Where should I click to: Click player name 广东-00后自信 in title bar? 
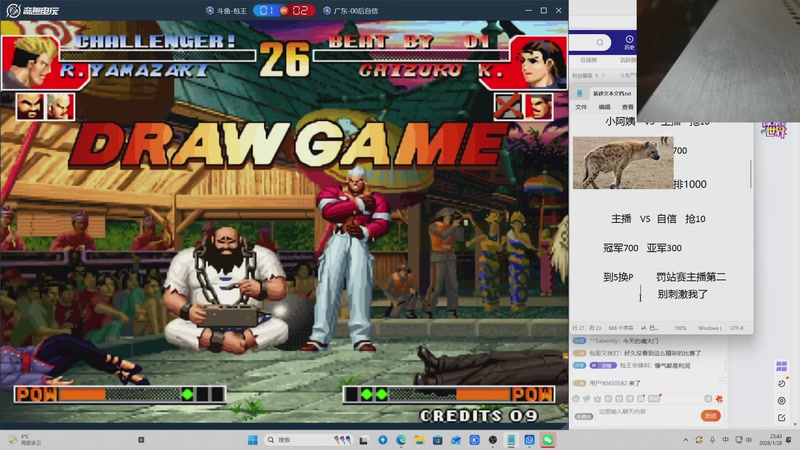(355, 10)
